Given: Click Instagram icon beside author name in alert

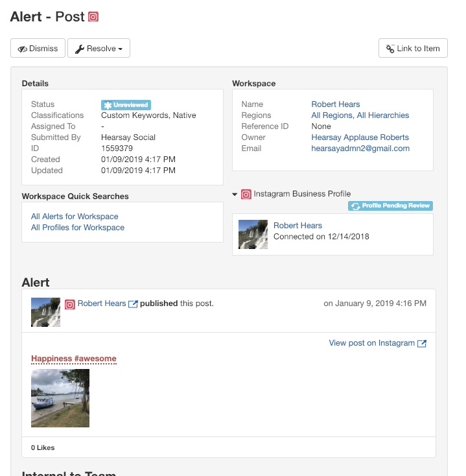Looking at the screenshot, I should [70, 304].
